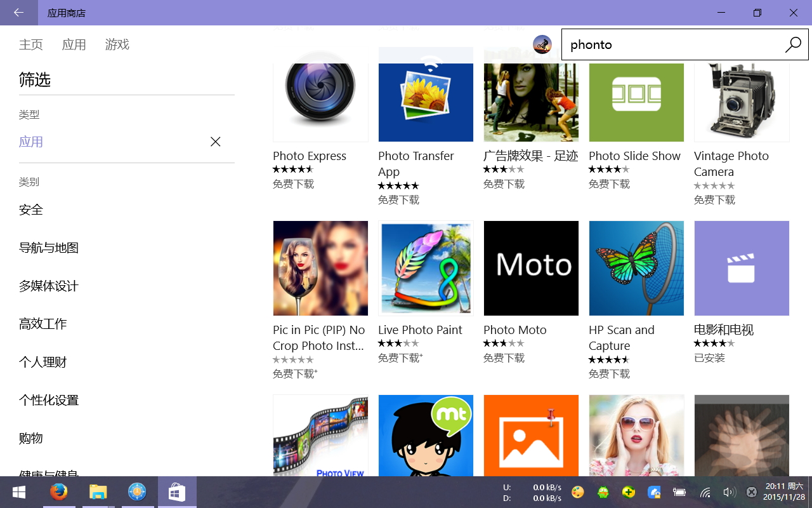Open the green Photo Slide Show icon
The image size is (812, 508).
point(636,94)
